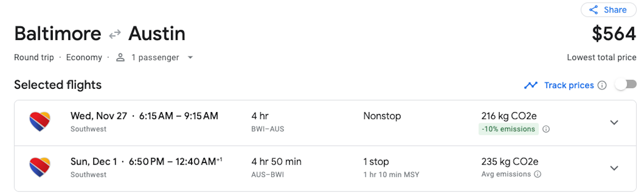Viewport: 644px width, 196px height.
Task: Toggle the Track prices switch on
Action: [x=625, y=85]
